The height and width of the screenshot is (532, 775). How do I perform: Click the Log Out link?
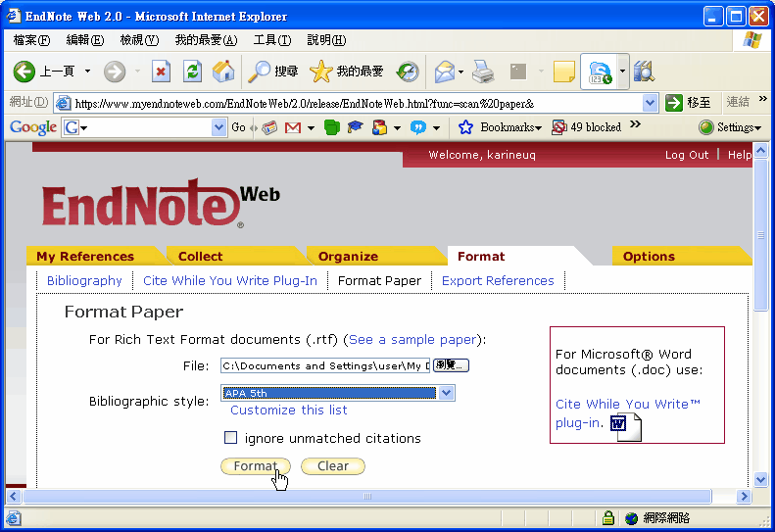(x=686, y=155)
